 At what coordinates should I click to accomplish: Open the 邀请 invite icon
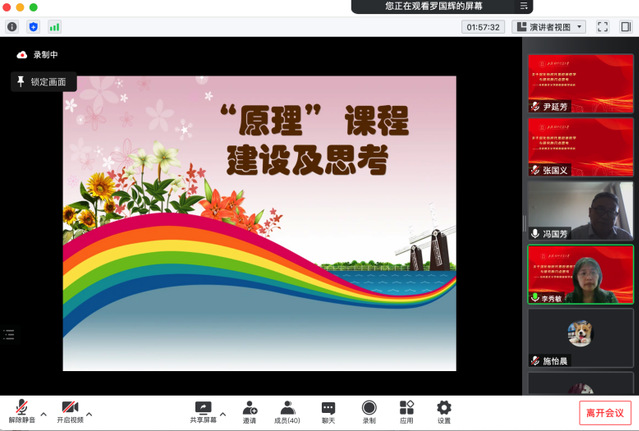pyautogui.click(x=249, y=411)
